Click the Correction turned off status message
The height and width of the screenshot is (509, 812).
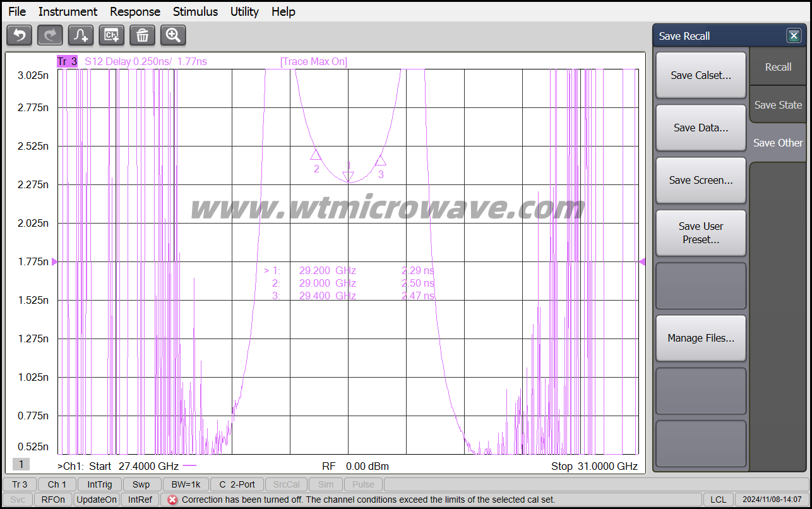[368, 500]
